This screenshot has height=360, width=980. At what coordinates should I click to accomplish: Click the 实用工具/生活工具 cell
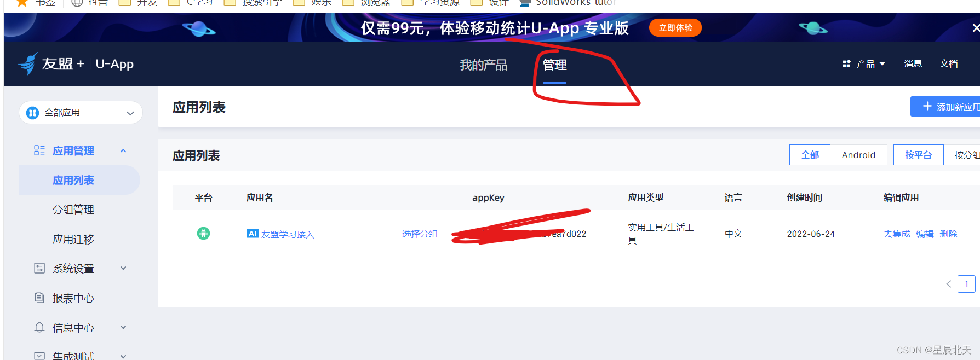pos(661,234)
